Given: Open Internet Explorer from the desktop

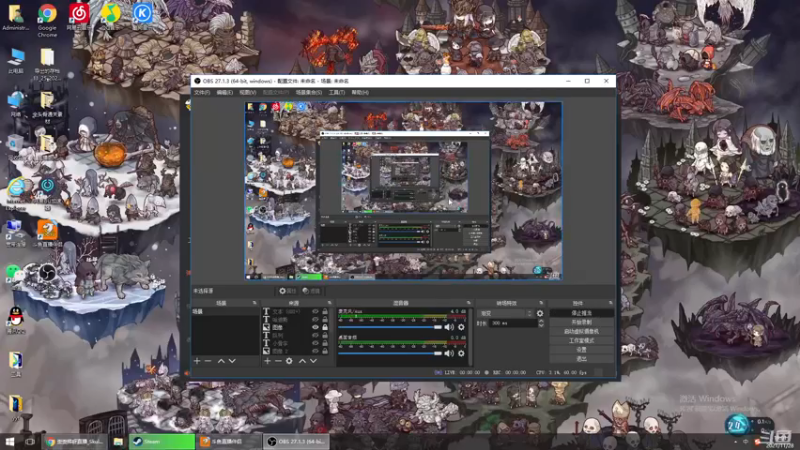Looking at the screenshot, I should [x=16, y=193].
